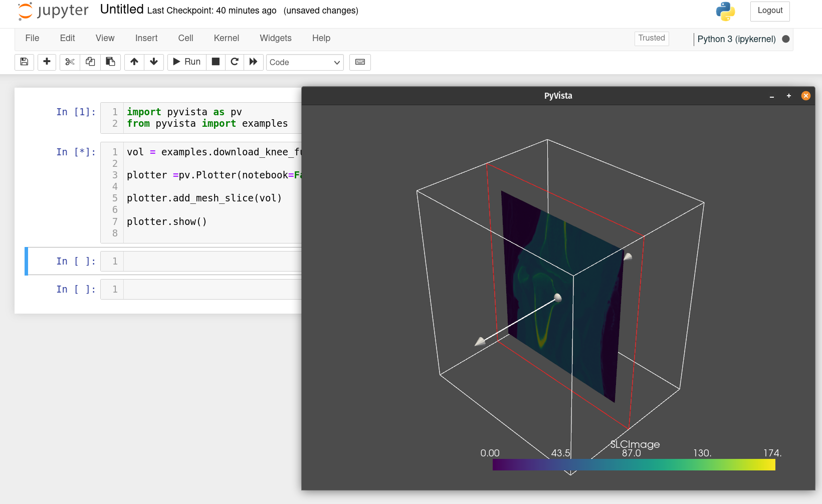Viewport: 822px width, 504px height.
Task: Open the Widgets menu
Action: coord(275,38)
